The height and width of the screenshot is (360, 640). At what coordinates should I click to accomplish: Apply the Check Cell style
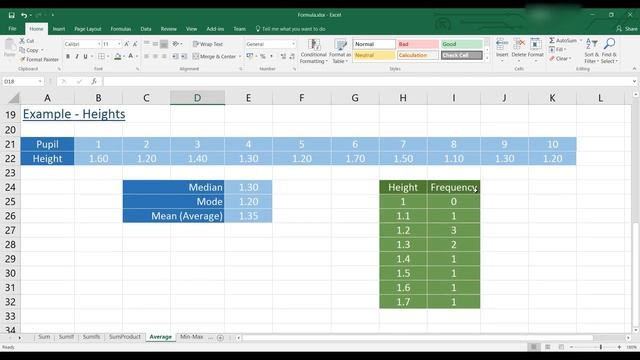(x=462, y=55)
